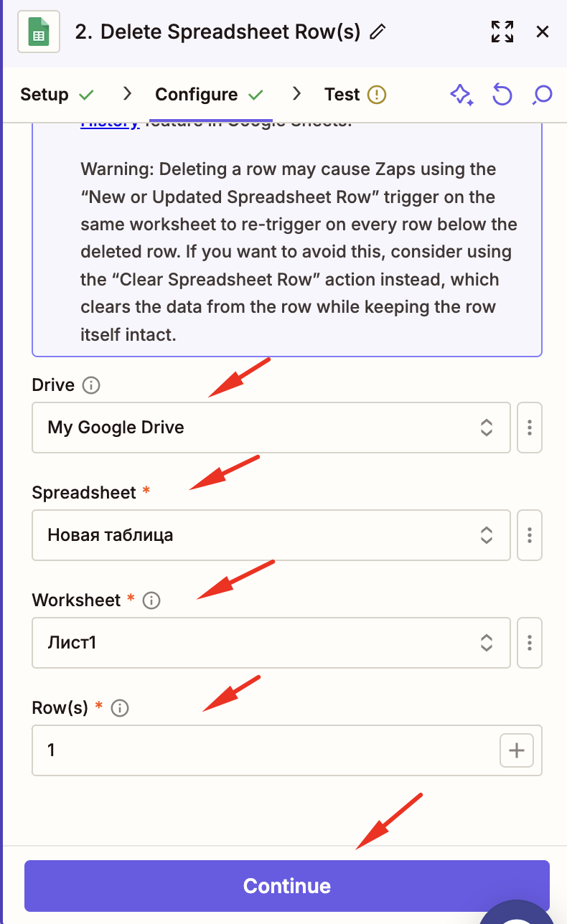Click the pencil icon to rename step
This screenshot has height=924, width=567.
378,32
